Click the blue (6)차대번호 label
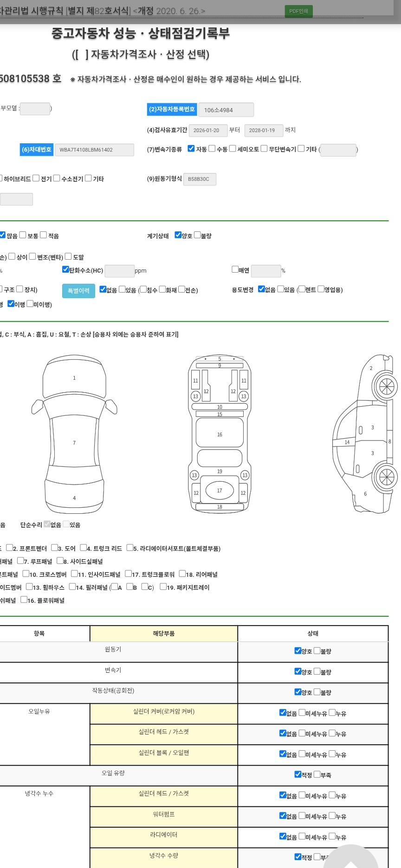 click(37, 150)
